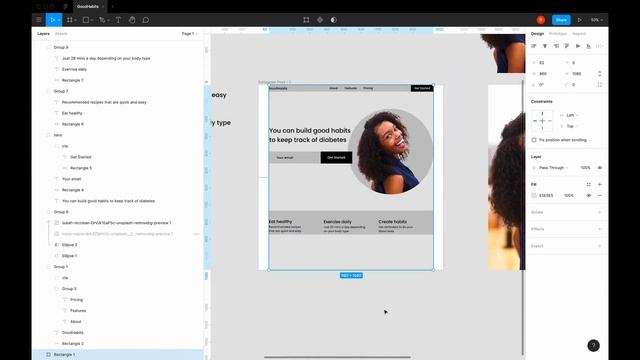The image size is (640, 360).
Task: Open vertical constraint Top dropdown
Action: (570, 126)
